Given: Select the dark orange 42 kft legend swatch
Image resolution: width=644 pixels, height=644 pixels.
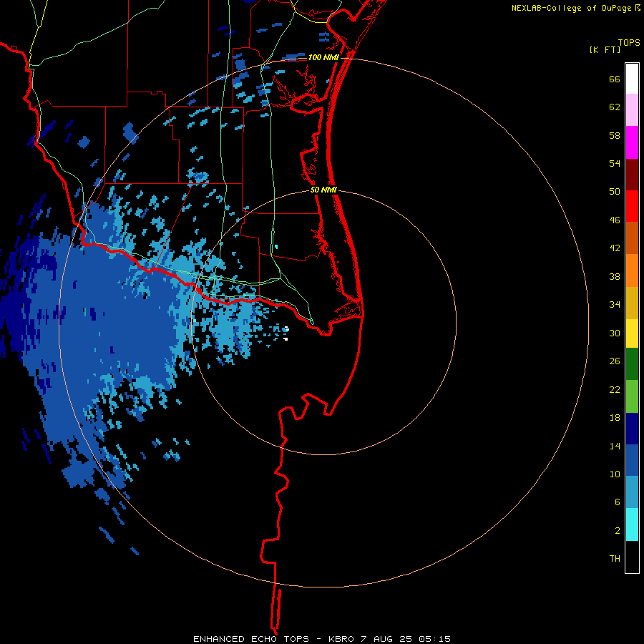Looking at the screenshot, I should click(x=632, y=238).
